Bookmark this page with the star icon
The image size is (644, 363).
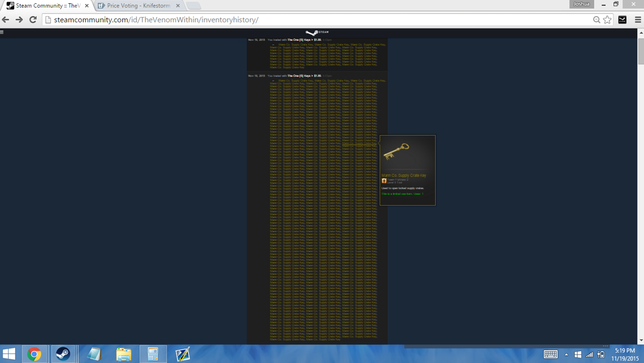click(x=608, y=20)
